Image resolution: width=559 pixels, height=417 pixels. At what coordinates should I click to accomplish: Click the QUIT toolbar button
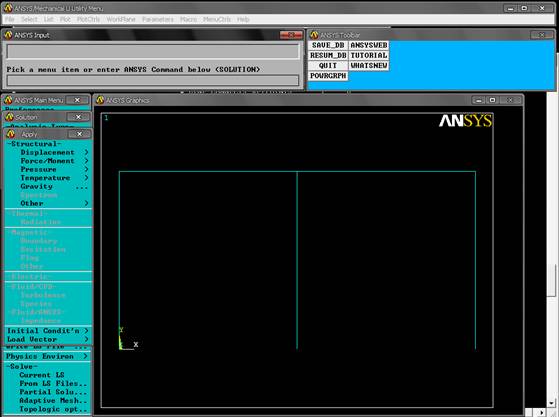tap(328, 66)
